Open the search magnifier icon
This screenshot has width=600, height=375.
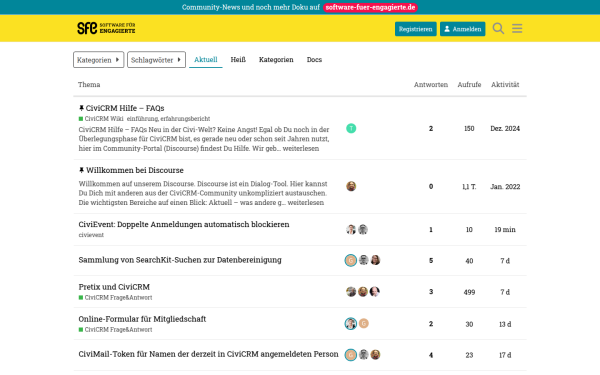(x=498, y=29)
